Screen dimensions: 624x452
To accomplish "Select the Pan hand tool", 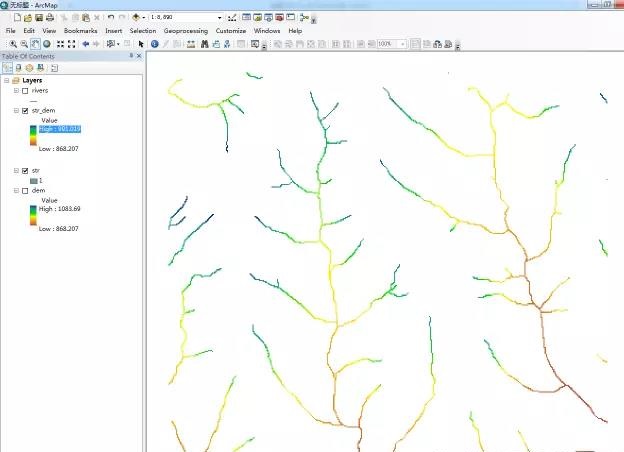I will tap(35, 44).
